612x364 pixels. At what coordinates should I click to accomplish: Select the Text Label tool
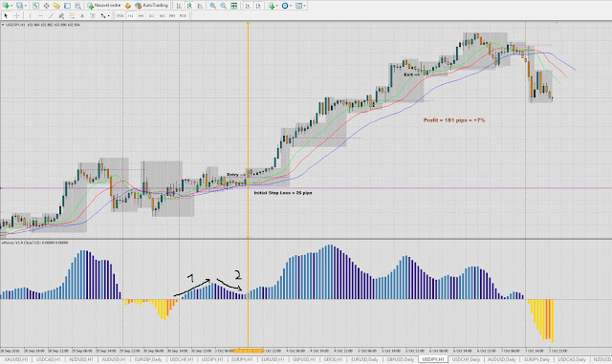coord(93,15)
